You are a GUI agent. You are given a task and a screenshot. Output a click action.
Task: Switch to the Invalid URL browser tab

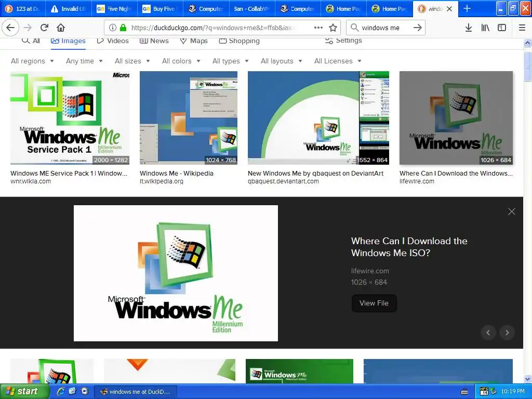point(69,9)
